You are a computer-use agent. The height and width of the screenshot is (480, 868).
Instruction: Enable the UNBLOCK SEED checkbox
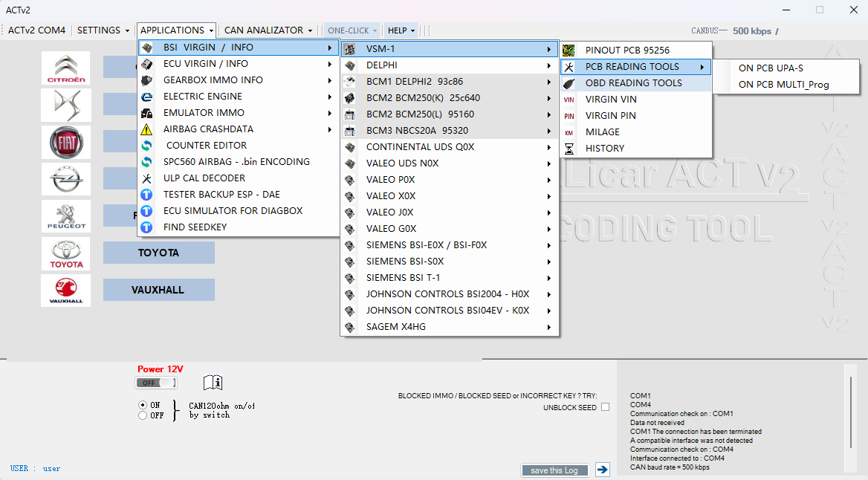(x=605, y=406)
